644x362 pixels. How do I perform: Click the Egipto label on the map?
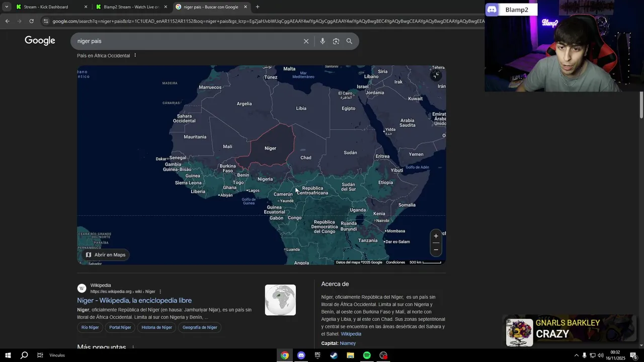[348, 109]
